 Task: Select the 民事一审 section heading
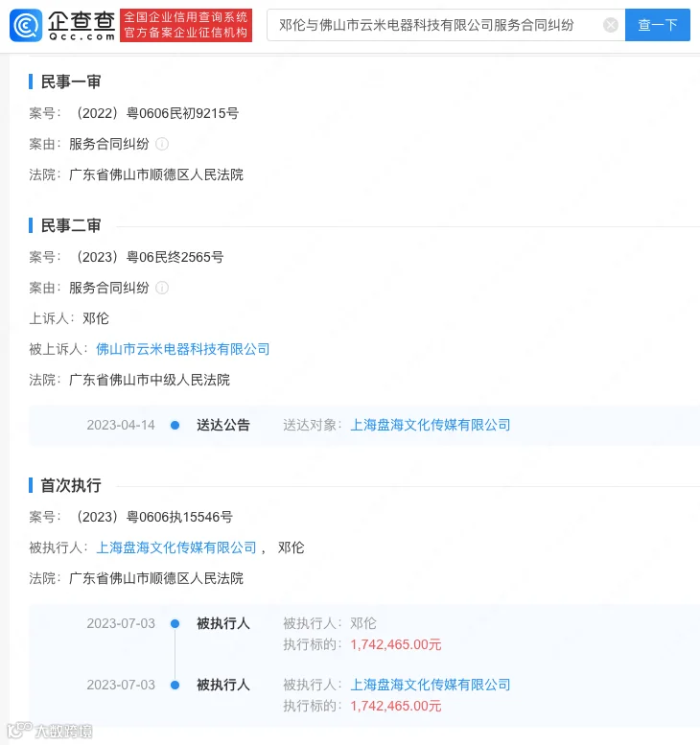click(71, 81)
